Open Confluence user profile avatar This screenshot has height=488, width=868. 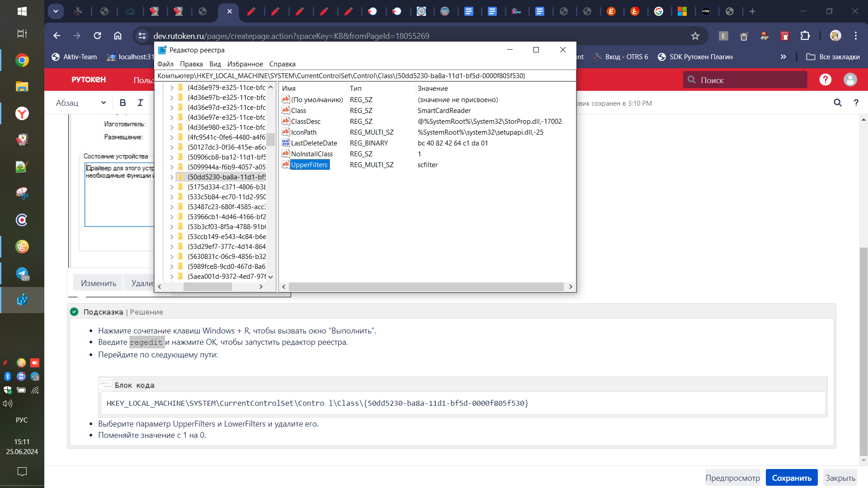(850, 80)
